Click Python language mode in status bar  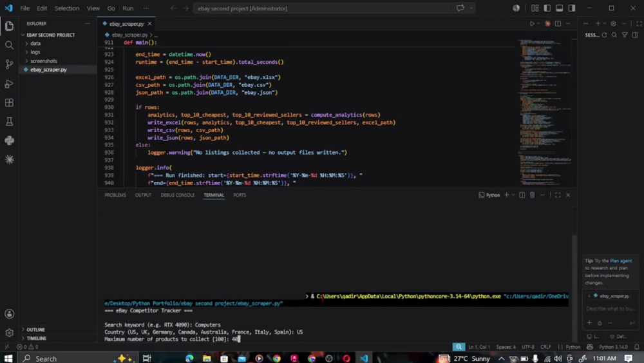pos(573,347)
